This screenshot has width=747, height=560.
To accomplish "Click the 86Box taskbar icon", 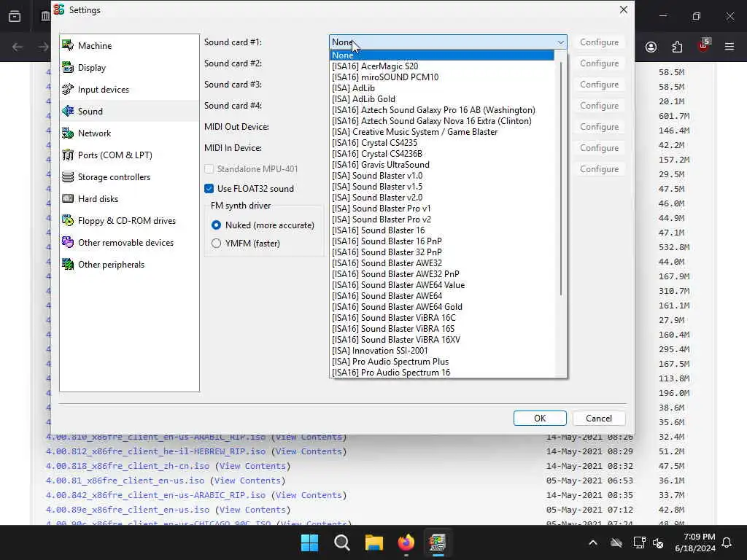I will pos(438,542).
